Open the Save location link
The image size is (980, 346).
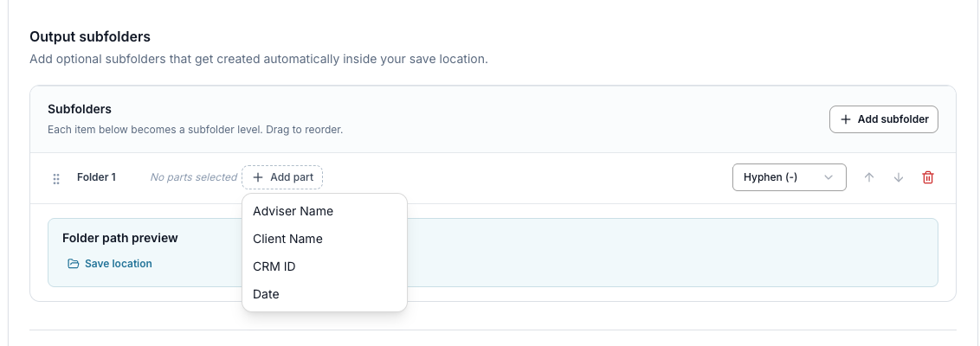[118, 264]
